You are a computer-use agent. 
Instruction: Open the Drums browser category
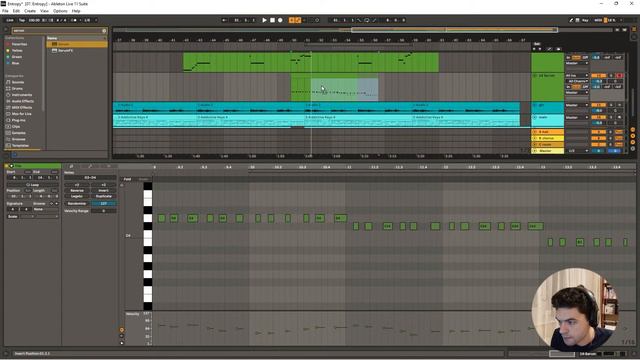click(17, 89)
